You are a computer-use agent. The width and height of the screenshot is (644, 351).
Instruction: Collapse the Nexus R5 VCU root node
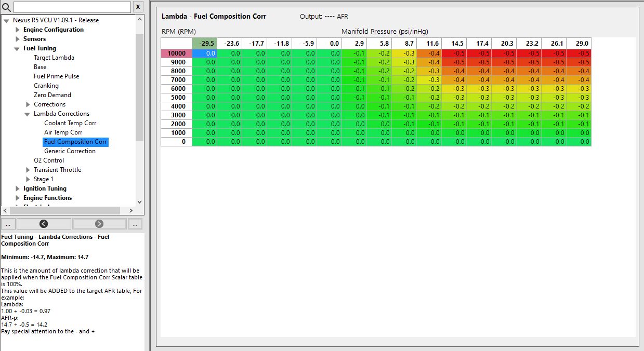coord(6,21)
